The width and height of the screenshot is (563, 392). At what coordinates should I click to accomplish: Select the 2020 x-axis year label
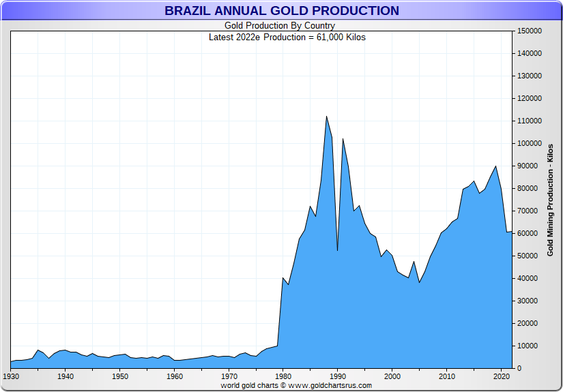[x=502, y=376]
